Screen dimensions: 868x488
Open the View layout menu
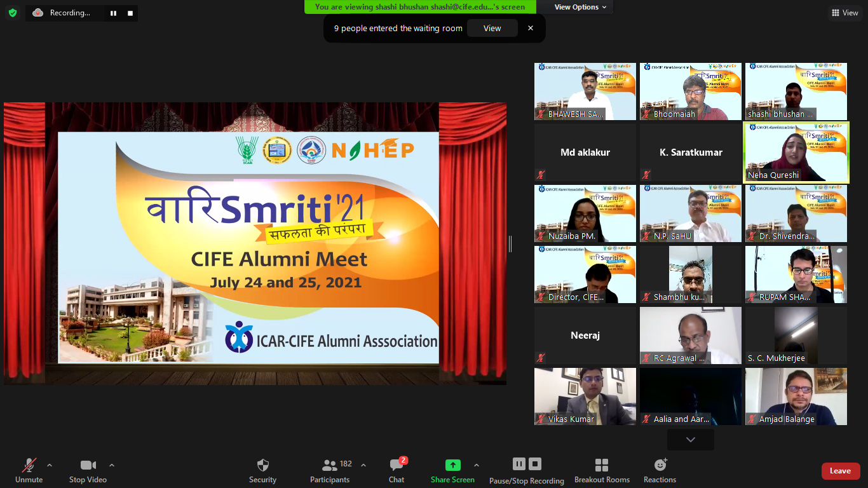pyautogui.click(x=844, y=13)
